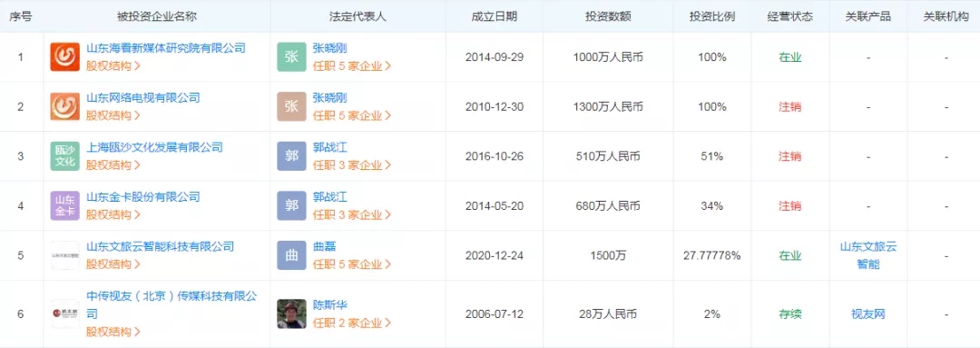980x348 pixels.
Task: Click the 上海瓯沙文化 logo icon
Action: point(65,156)
